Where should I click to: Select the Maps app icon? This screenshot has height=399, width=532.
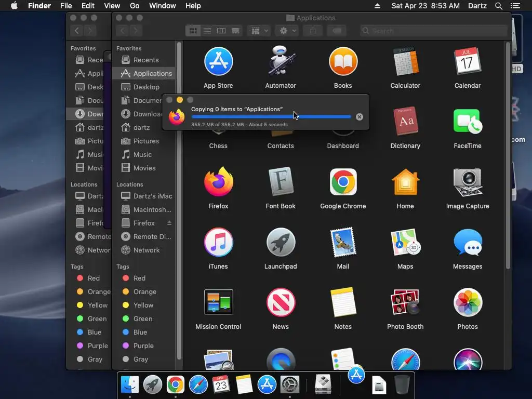(x=405, y=242)
